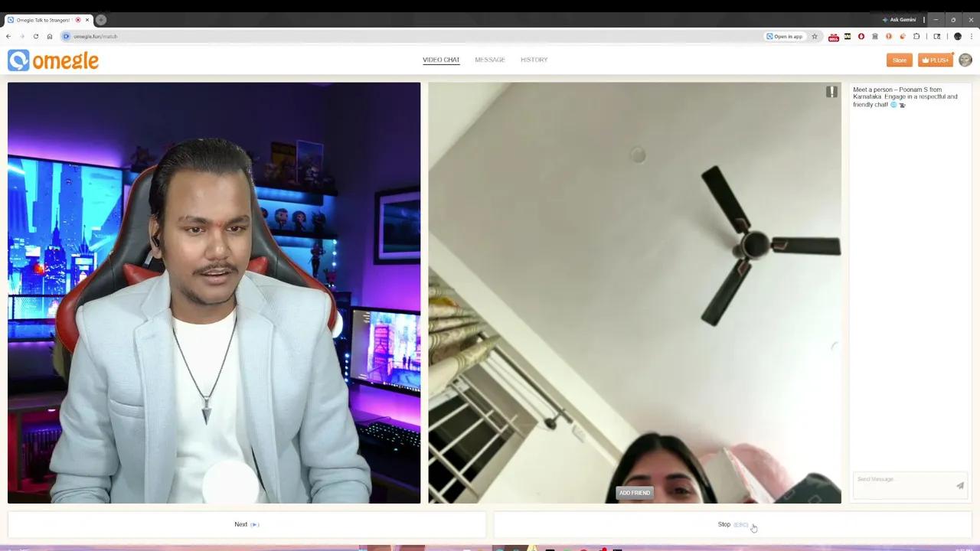The height and width of the screenshot is (551, 980).
Task: Skip to the Next stranger
Action: pos(247,524)
